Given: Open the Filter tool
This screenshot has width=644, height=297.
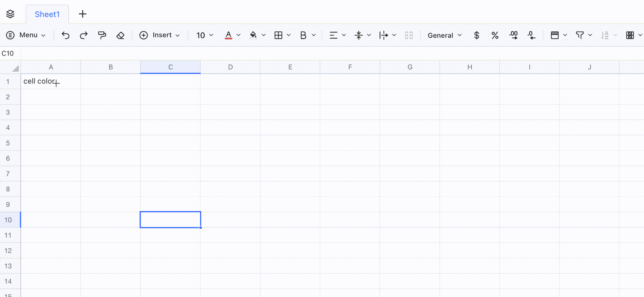Looking at the screenshot, I should click(x=580, y=35).
